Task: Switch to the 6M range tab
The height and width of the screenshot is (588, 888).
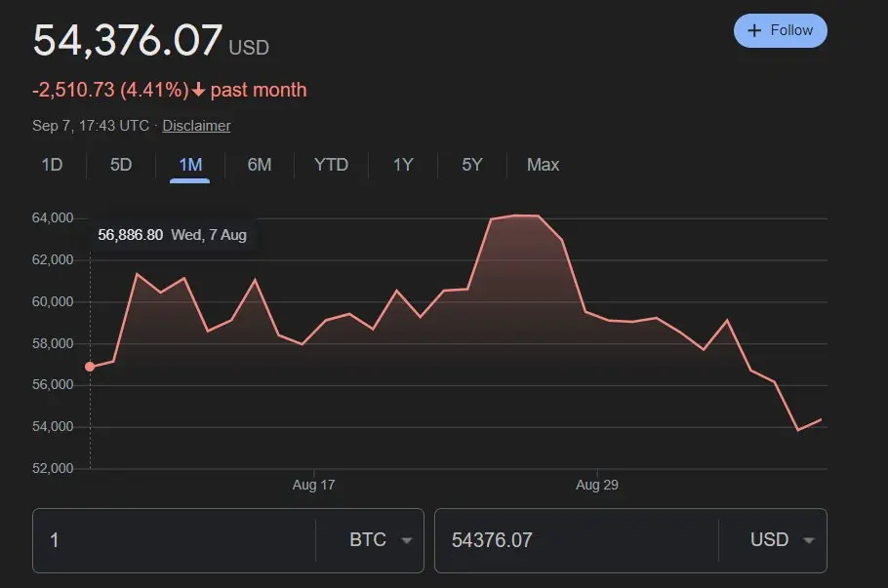Action: pos(260,165)
